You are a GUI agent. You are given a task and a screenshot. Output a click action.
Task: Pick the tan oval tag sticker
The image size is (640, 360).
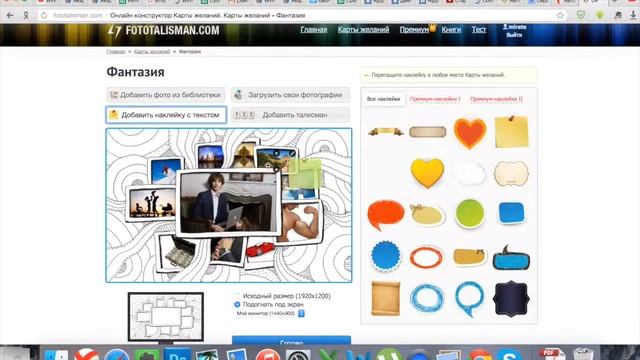pos(427,215)
